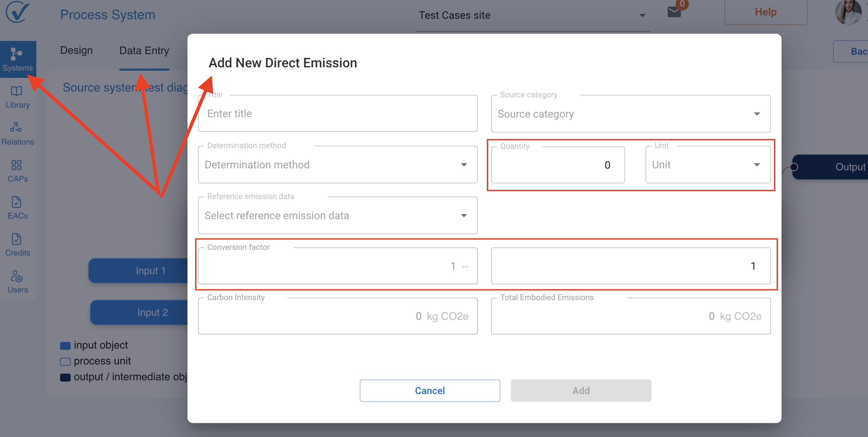Screen dimensions: 868x437
Task: Open the Unit dropdown
Action: pyautogui.click(x=708, y=165)
